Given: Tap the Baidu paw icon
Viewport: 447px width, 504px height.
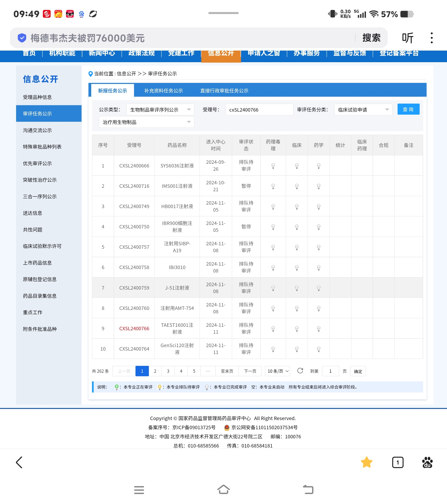Looking at the screenshot, I should [427, 462].
